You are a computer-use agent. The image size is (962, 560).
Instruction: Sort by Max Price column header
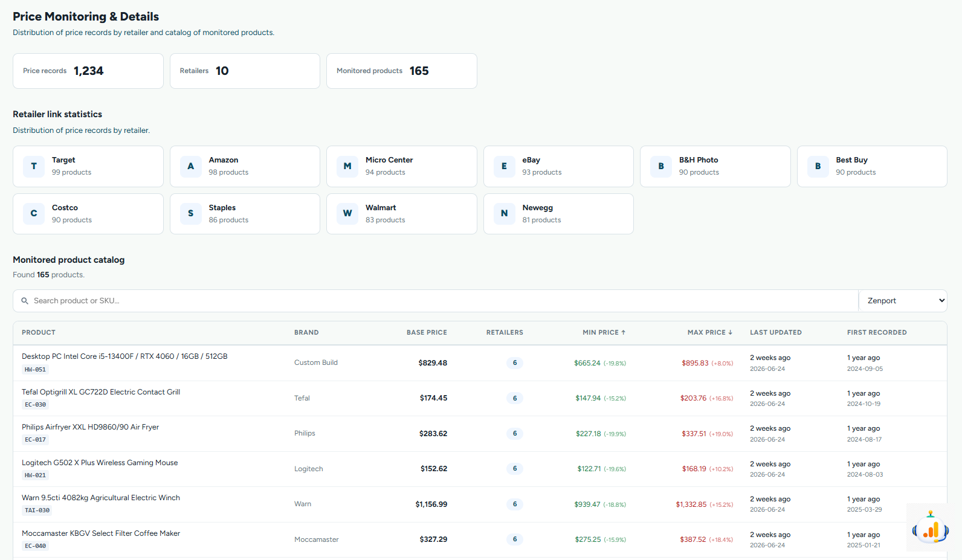tap(710, 332)
